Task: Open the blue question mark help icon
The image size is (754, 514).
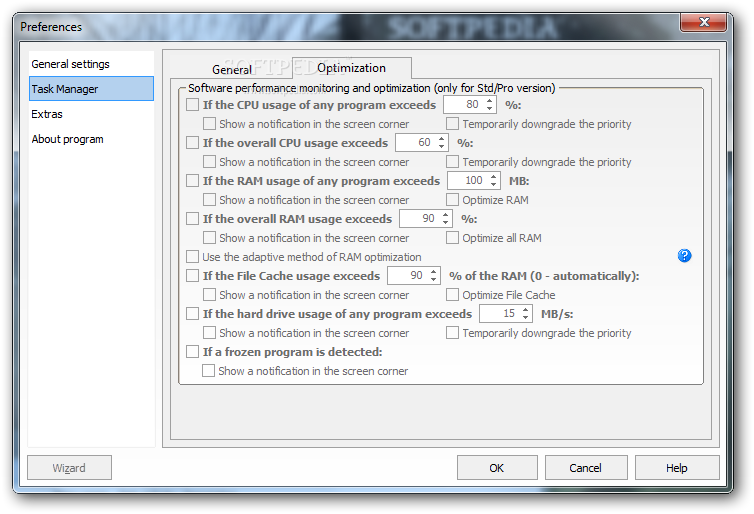Action: coord(684,256)
